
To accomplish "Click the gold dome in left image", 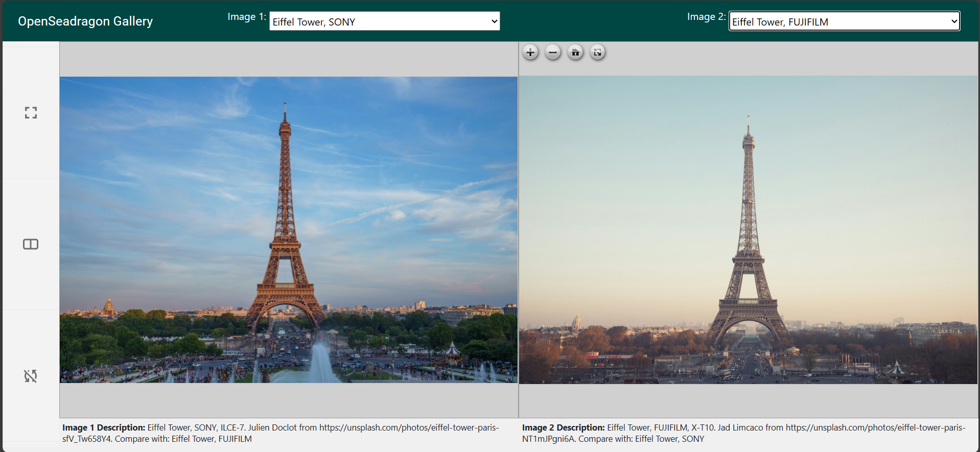I will tap(108, 305).
